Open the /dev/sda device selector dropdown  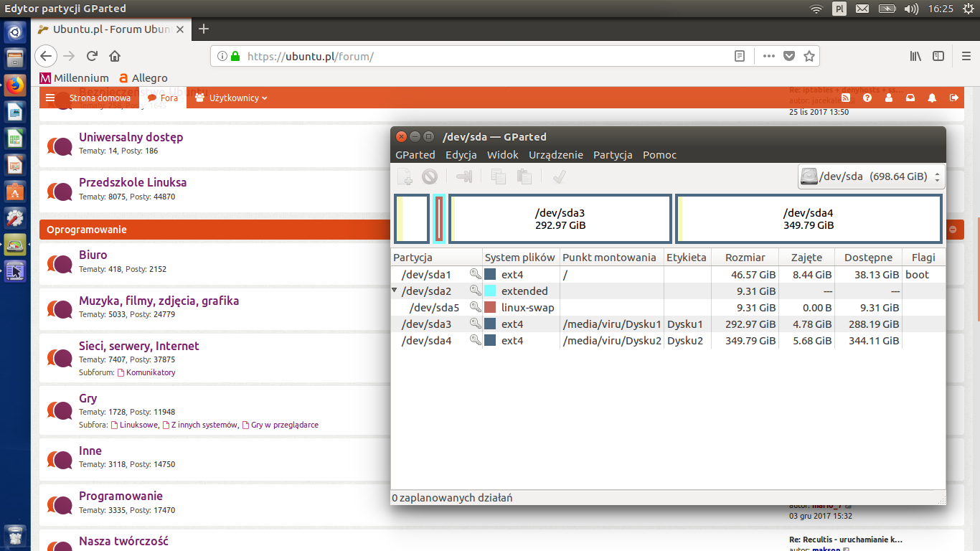872,176
